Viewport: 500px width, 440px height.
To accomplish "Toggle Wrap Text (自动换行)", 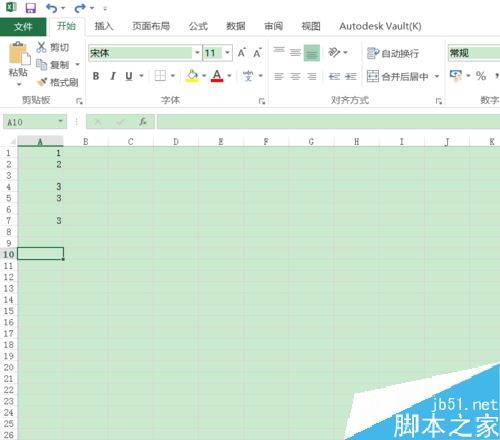I will click(x=393, y=53).
